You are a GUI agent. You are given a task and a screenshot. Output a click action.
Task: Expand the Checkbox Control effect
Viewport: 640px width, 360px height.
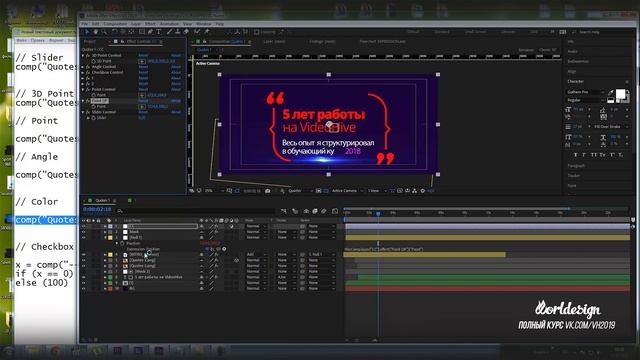(x=83, y=72)
